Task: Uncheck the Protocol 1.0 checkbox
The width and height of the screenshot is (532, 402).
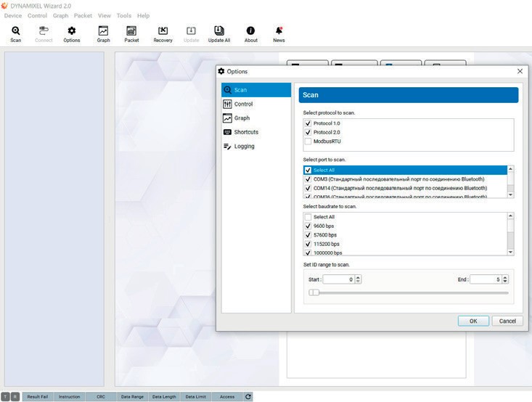Action: (x=308, y=124)
